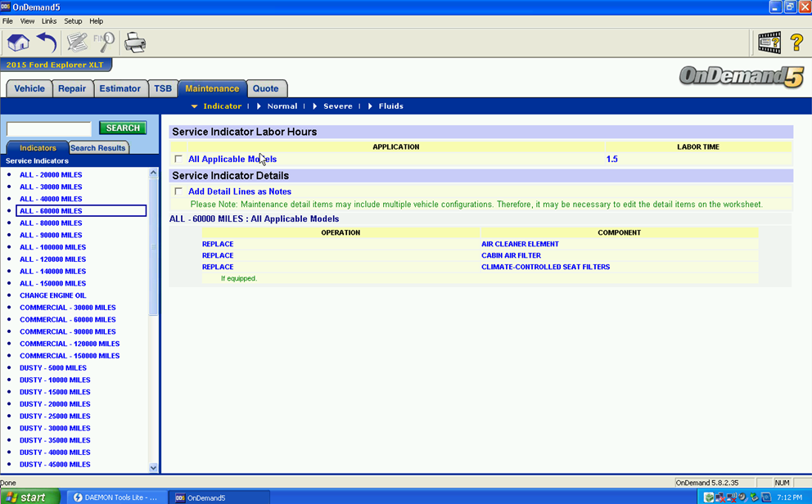
Task: Select ALL - 30000 MILES indicator
Action: [x=51, y=187]
